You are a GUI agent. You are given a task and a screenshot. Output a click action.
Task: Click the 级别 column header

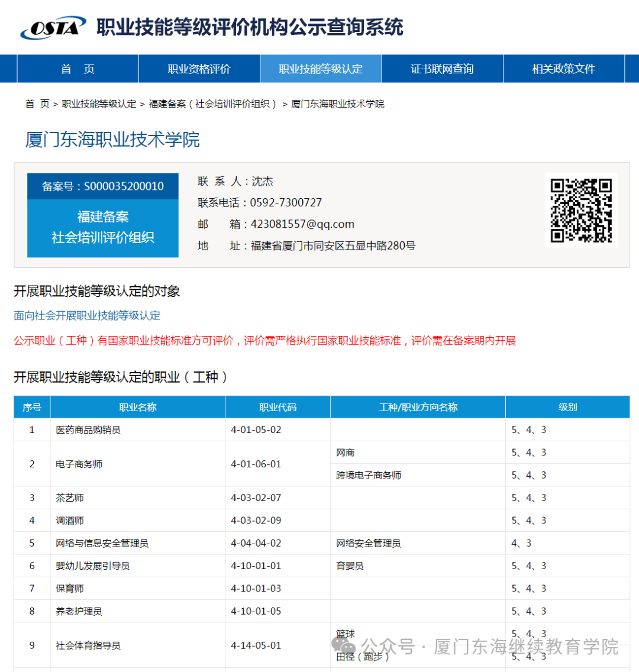568,407
